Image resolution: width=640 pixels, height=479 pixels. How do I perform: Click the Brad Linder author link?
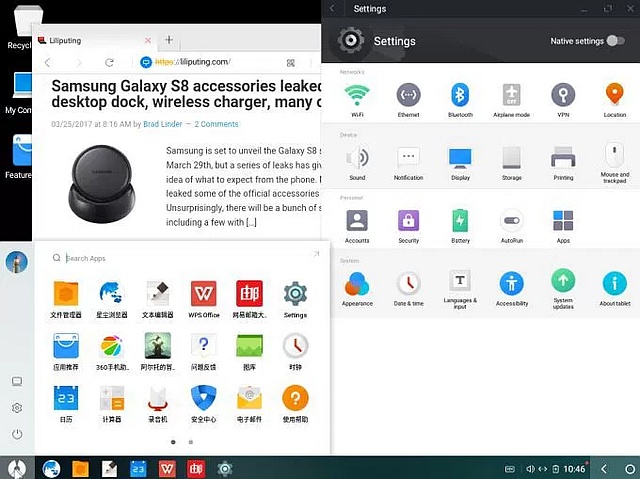[x=164, y=124]
